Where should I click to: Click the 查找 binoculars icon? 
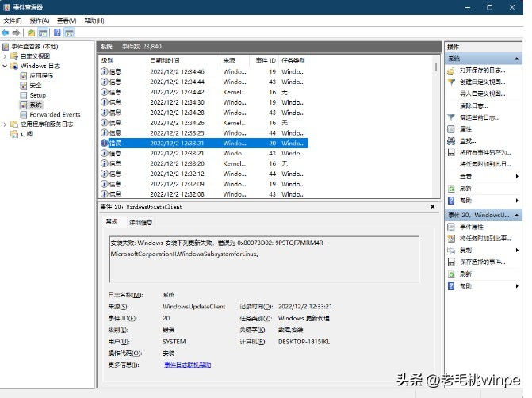451,141
